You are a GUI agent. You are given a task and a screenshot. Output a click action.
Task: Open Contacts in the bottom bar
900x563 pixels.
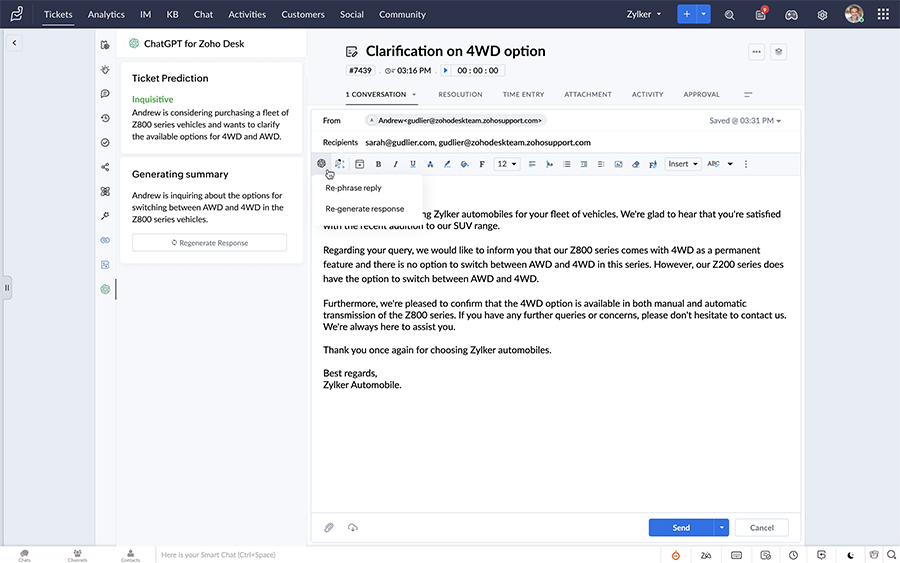click(x=130, y=556)
